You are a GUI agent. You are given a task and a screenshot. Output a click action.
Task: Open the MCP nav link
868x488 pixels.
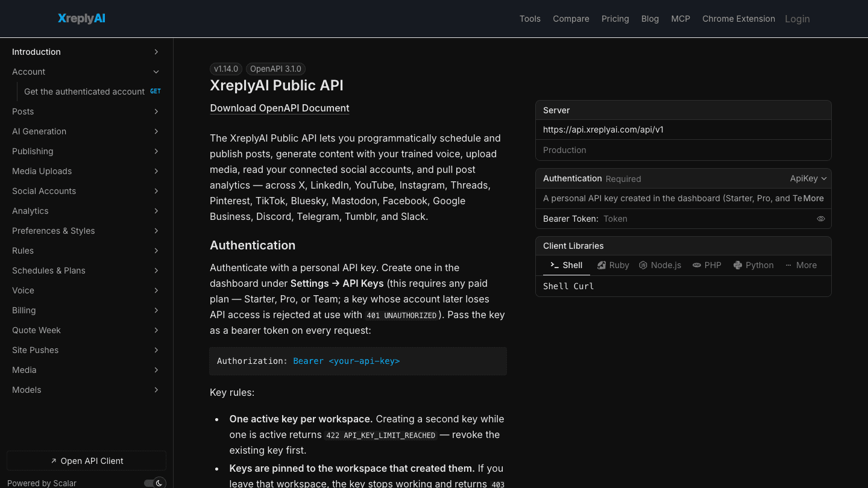pos(681,19)
